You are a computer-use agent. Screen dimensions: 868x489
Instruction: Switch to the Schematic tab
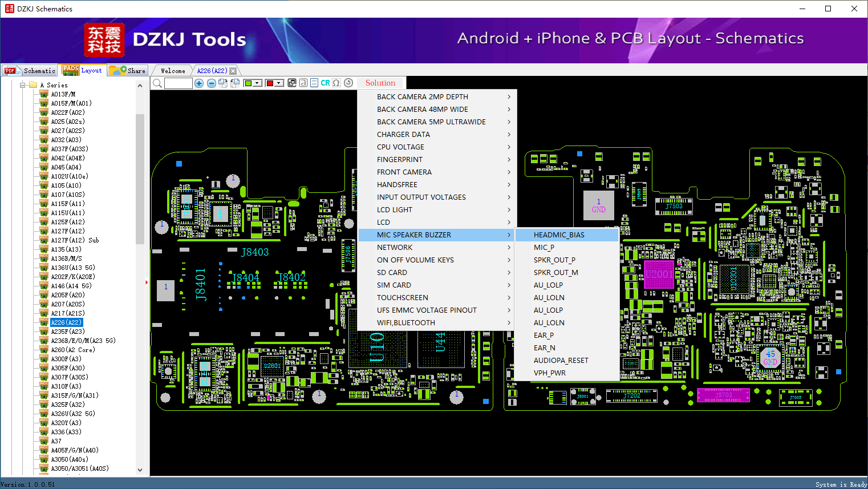(30, 71)
